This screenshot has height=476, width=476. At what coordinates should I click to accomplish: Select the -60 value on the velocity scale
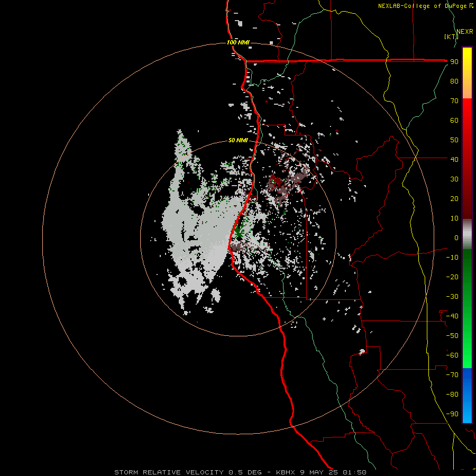pyautogui.click(x=452, y=355)
